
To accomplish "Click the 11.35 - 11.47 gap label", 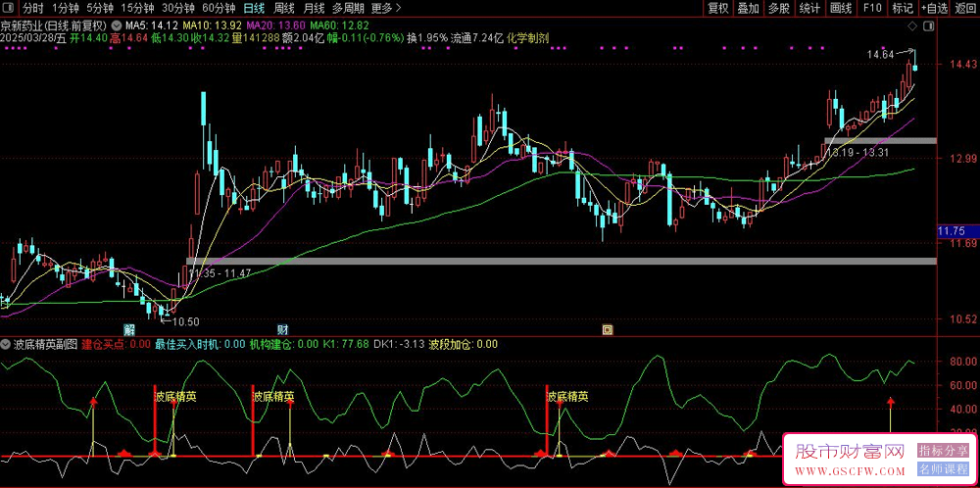I will [x=220, y=273].
